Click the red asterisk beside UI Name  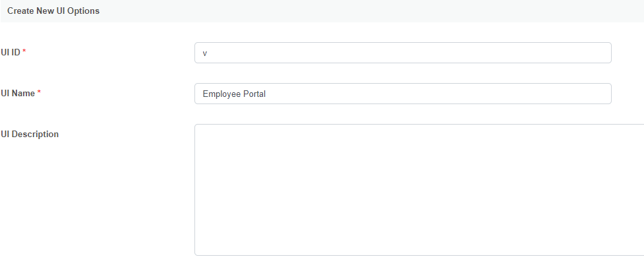pos(39,94)
